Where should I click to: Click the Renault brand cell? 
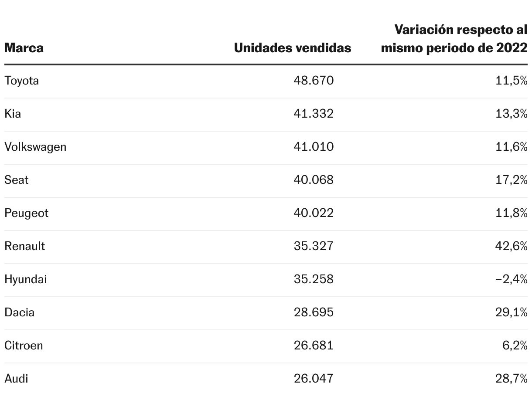pos(25,246)
